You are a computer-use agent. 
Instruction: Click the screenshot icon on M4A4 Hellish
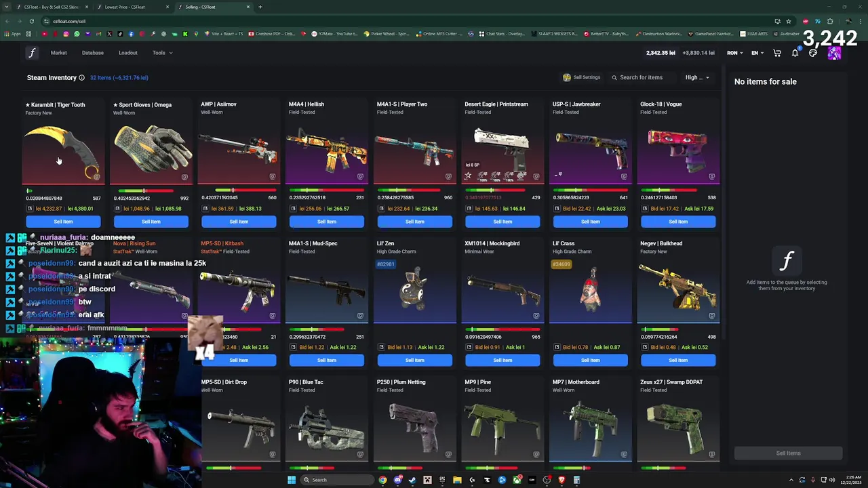pyautogui.click(x=360, y=177)
